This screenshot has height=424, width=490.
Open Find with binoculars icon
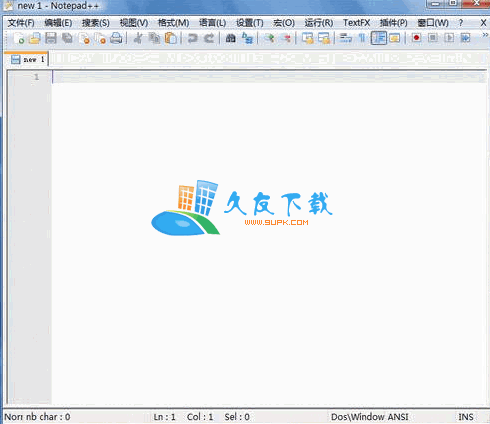230,38
